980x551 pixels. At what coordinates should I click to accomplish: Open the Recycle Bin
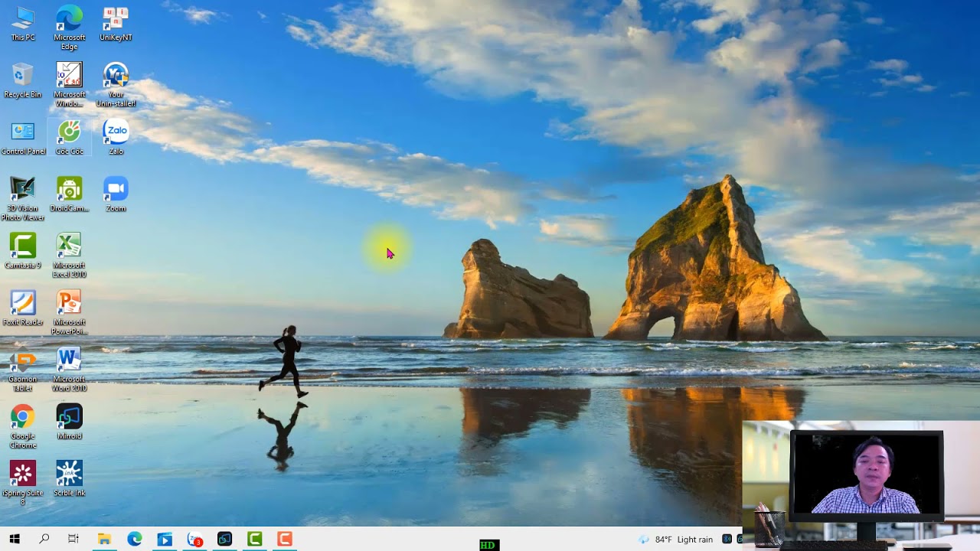tap(23, 80)
